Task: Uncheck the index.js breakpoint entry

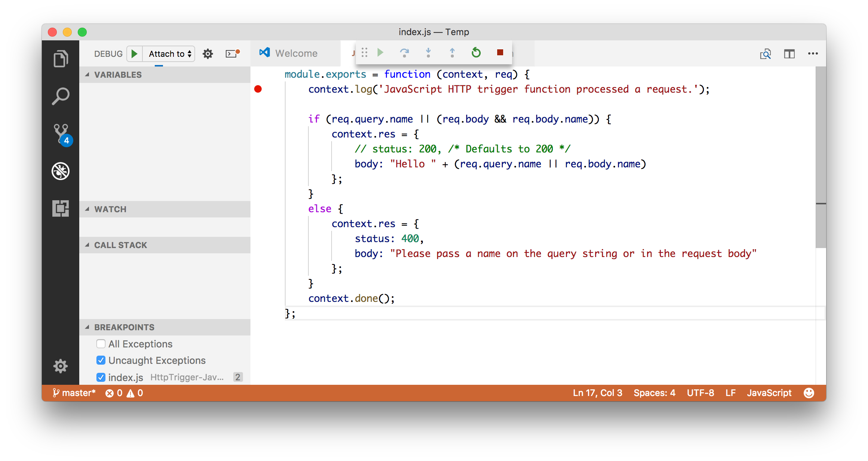Action: pos(101,377)
